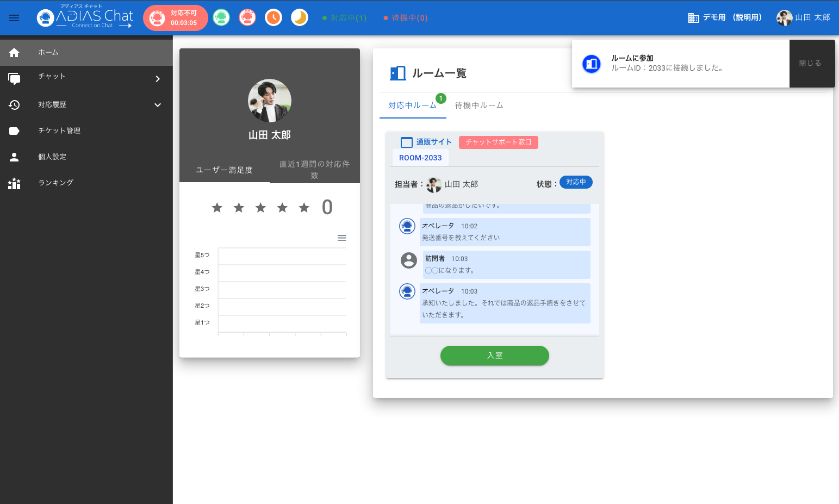Image resolution: width=839 pixels, height=504 pixels.
Task: Set away status with the orange clock icon
Action: point(274,18)
